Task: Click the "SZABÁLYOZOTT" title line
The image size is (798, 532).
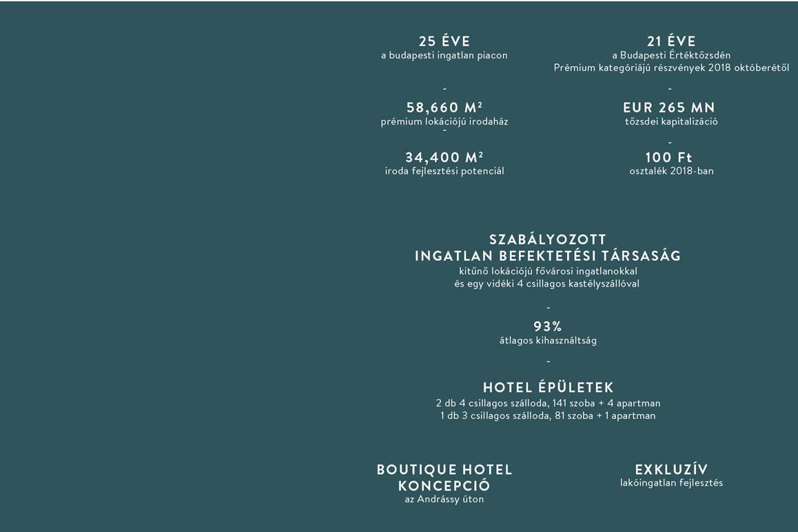Action: [x=548, y=239]
